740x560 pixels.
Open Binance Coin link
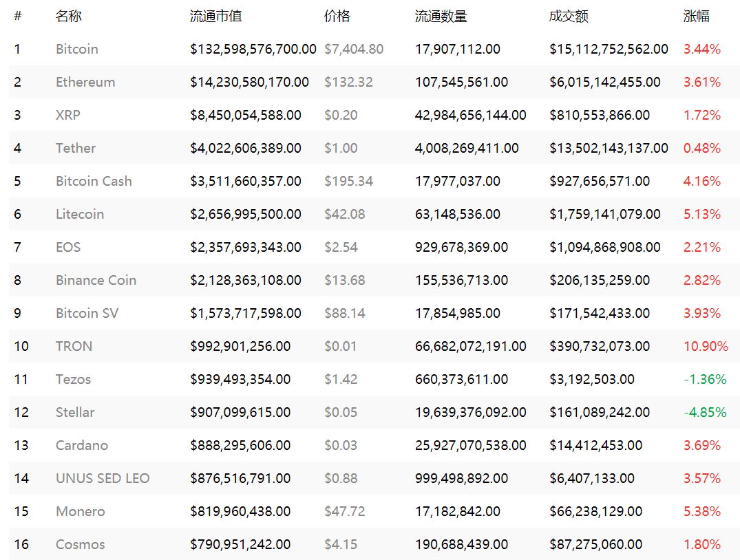(96, 280)
